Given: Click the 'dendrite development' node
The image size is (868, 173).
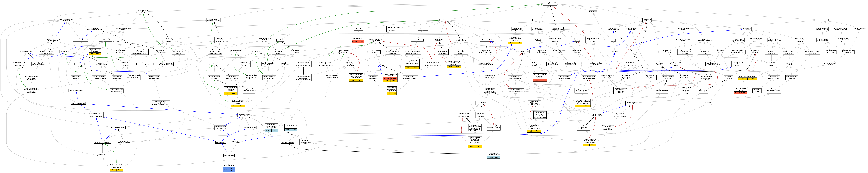Looking at the screenshot, I should tap(118, 128).
